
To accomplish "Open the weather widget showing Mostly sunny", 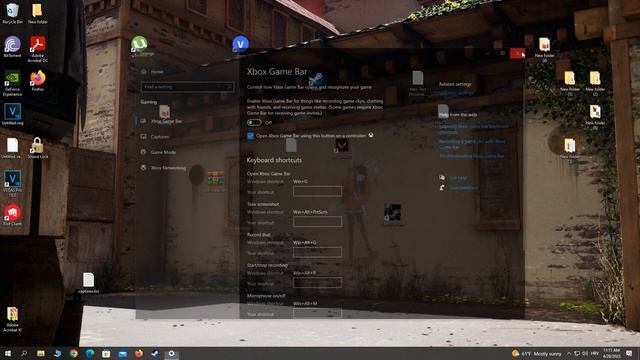I will [x=537, y=353].
